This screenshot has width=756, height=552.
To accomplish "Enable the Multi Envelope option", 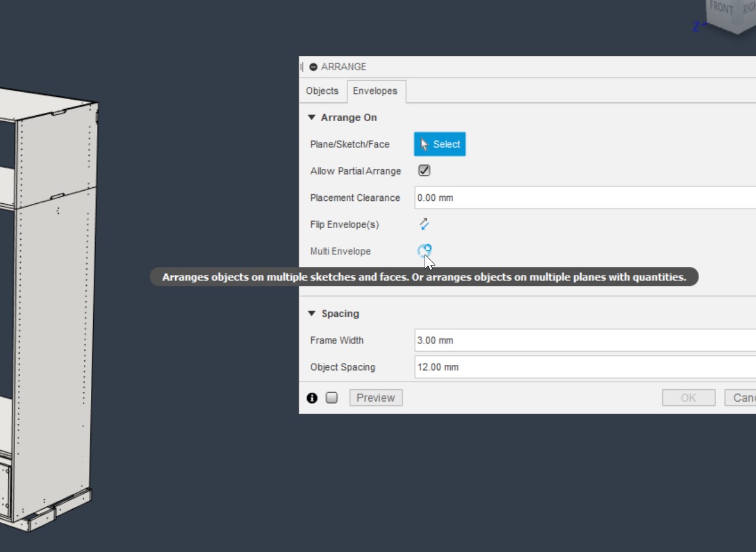I will click(424, 251).
